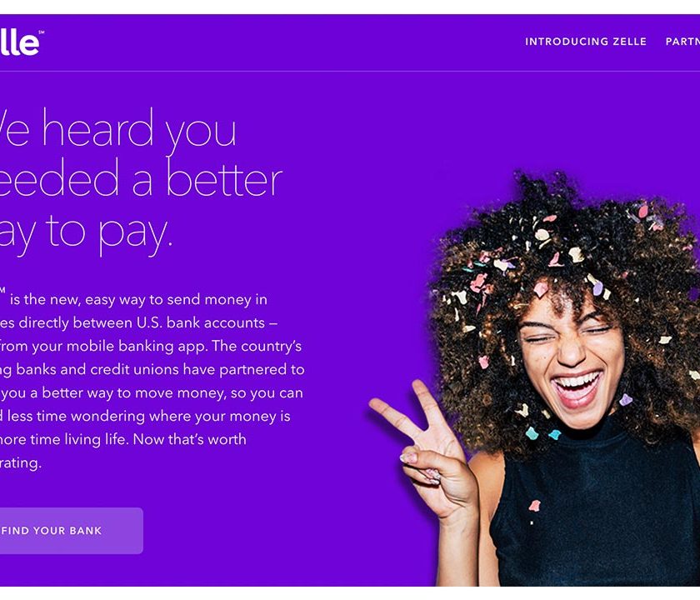Select the "heard you" headline line
Image resolution: width=700 pixels, height=600 pixels.
139,128
